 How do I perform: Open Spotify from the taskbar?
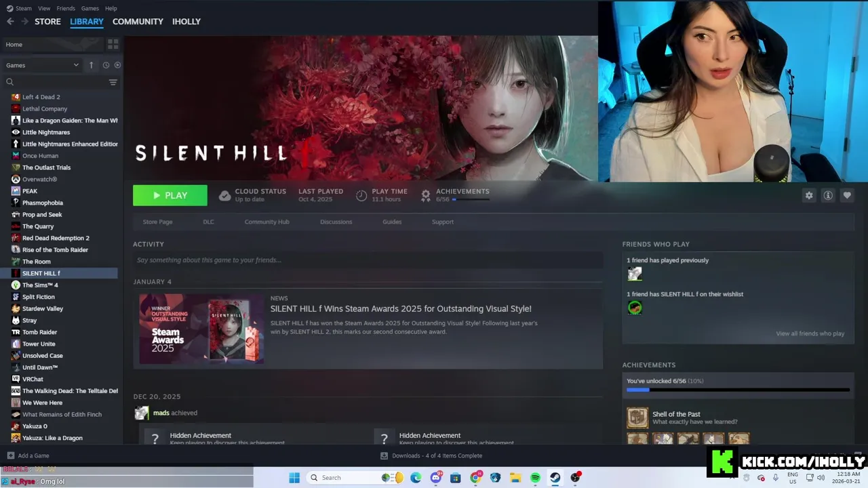click(x=535, y=478)
